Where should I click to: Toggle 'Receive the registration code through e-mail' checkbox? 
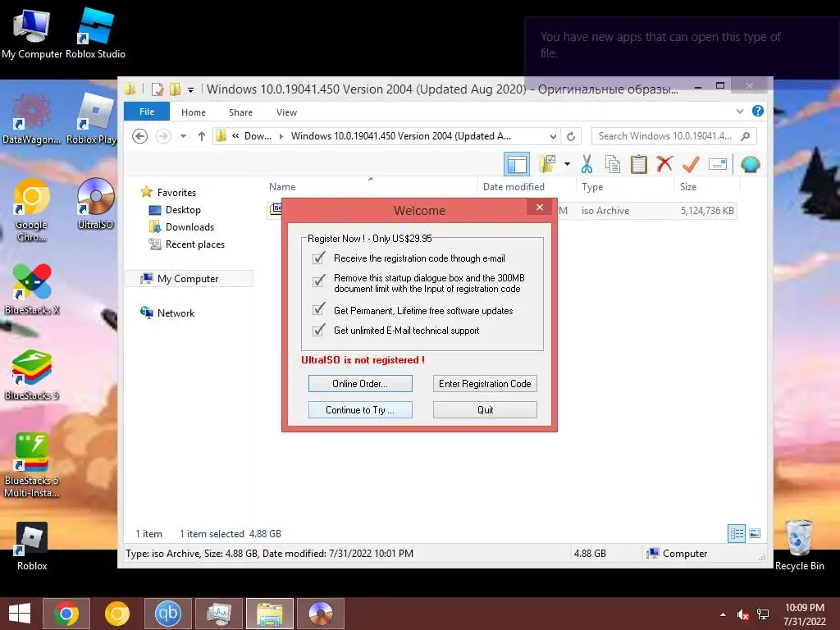pyautogui.click(x=319, y=258)
